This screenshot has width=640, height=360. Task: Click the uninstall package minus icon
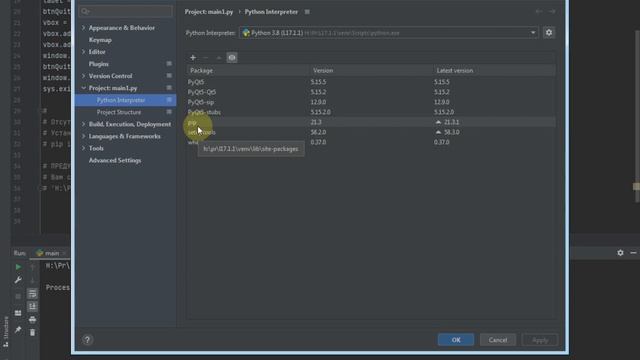point(206,58)
